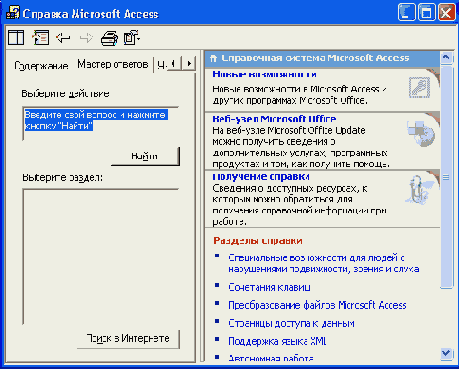This screenshot has height=369, width=459.
Task: Open the Поддержка языка XML link
Action: pyautogui.click(x=277, y=341)
